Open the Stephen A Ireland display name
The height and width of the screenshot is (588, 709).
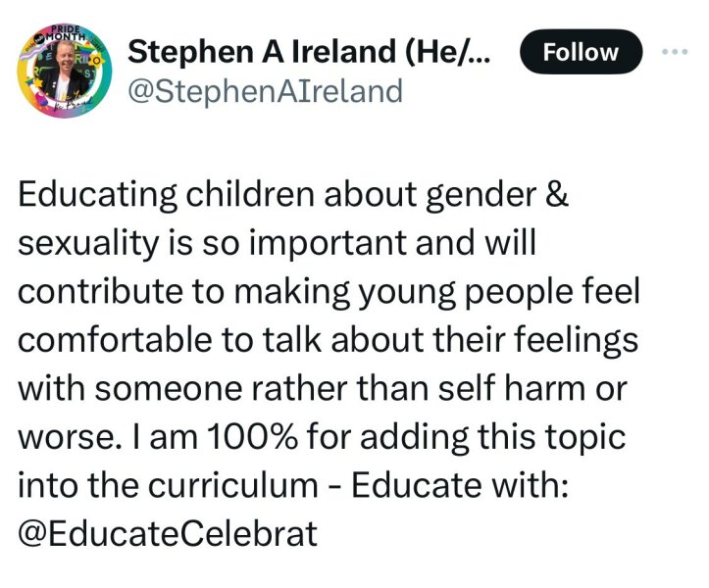click(310, 50)
